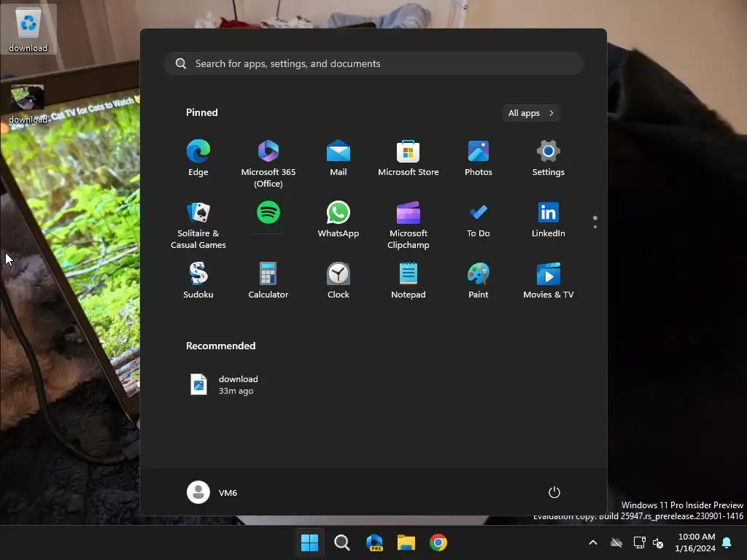The image size is (747, 560).
Task: Launch the Spotify pinned icon
Action: point(268,213)
